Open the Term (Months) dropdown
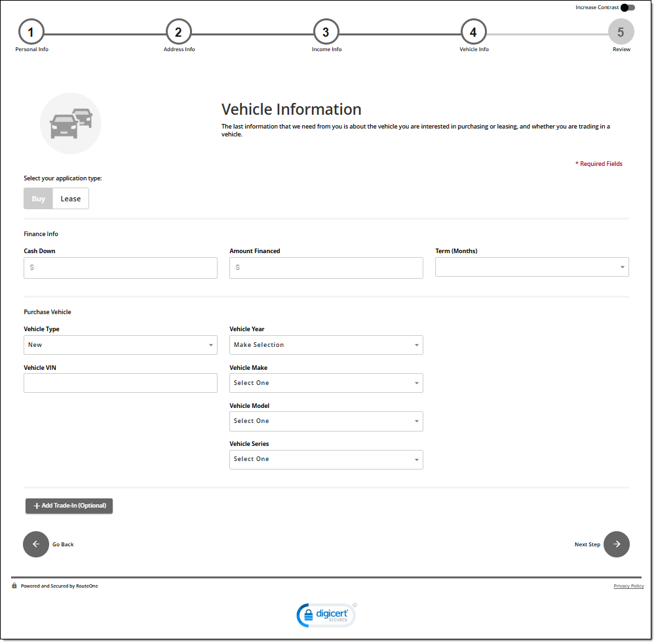This screenshot has width=656, height=644. [531, 267]
